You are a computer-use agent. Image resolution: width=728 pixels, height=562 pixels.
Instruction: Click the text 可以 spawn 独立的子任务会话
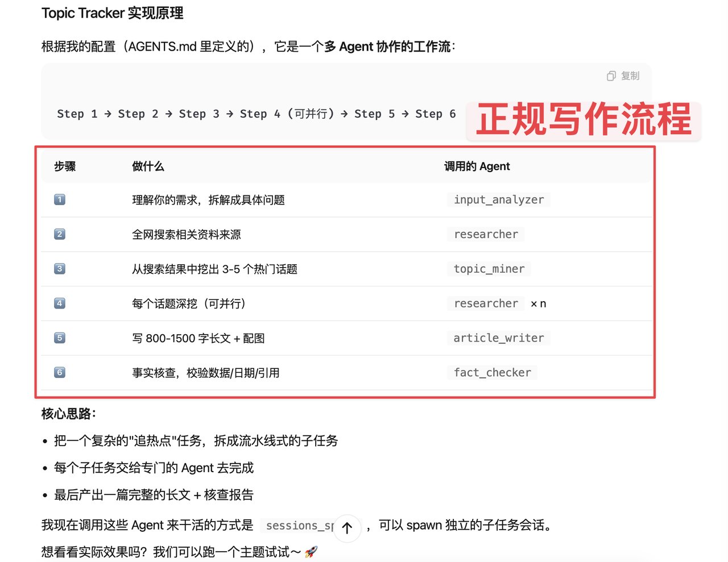465,526
